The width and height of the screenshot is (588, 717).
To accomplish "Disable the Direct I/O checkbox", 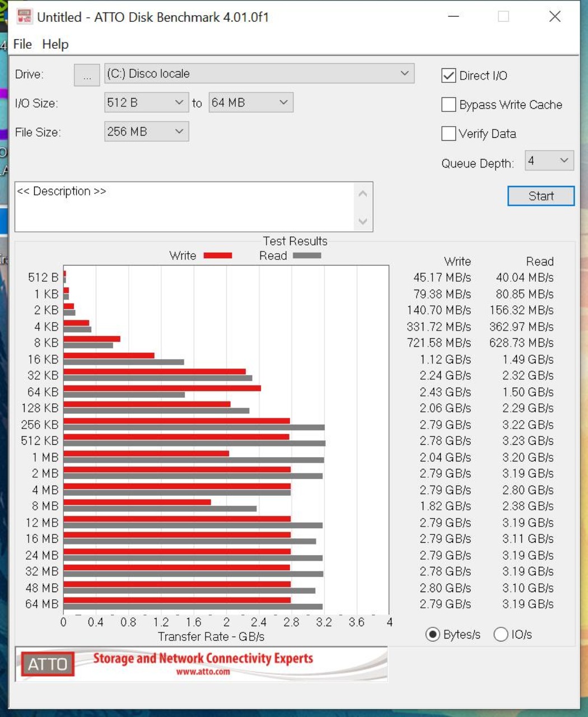I will tap(449, 76).
